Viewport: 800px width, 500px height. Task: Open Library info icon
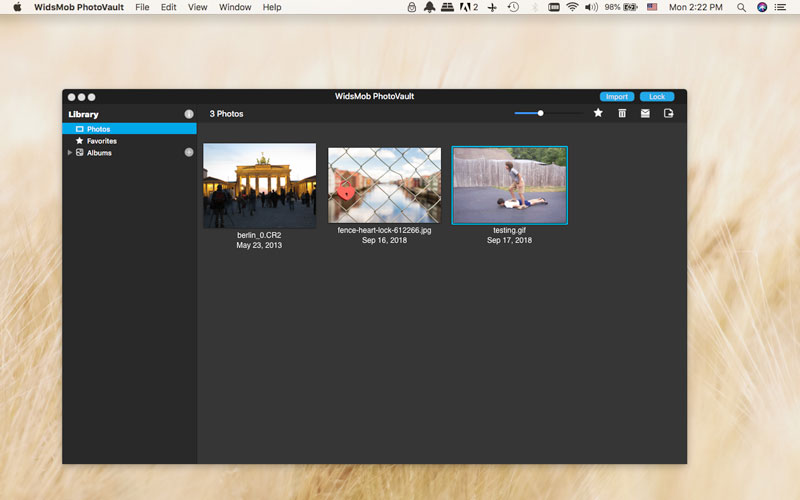(x=189, y=114)
